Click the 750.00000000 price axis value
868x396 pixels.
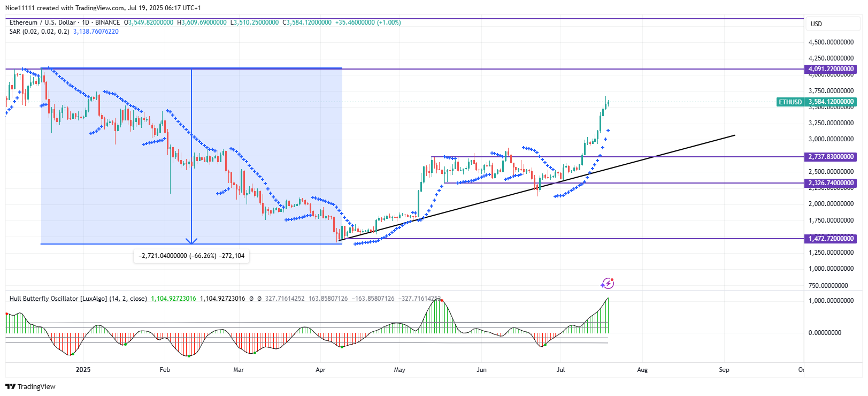pos(828,286)
